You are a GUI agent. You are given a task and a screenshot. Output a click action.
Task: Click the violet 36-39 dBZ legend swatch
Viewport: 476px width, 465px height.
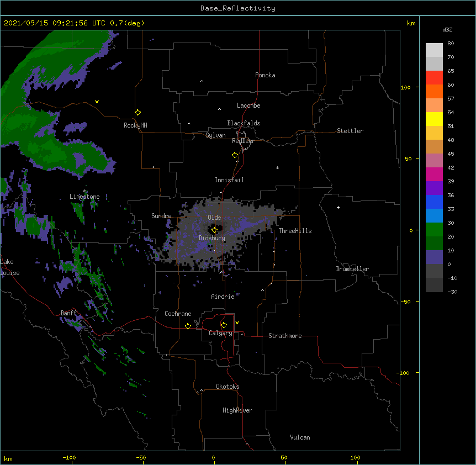pos(434,188)
